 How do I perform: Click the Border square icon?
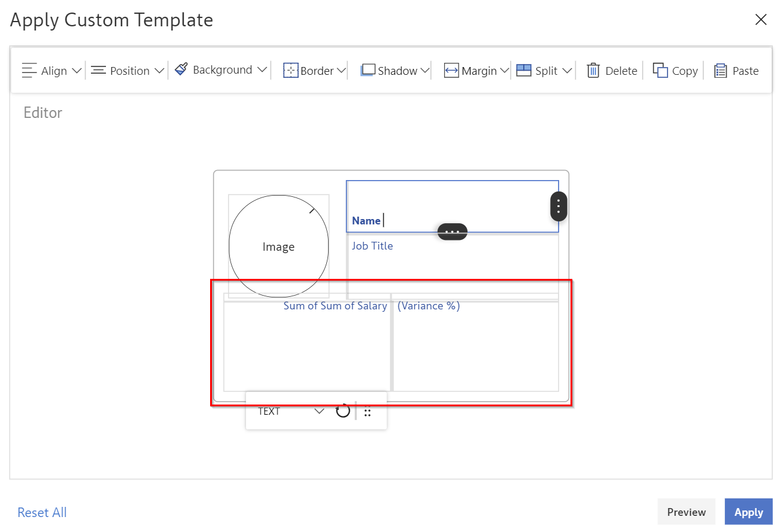(x=290, y=71)
